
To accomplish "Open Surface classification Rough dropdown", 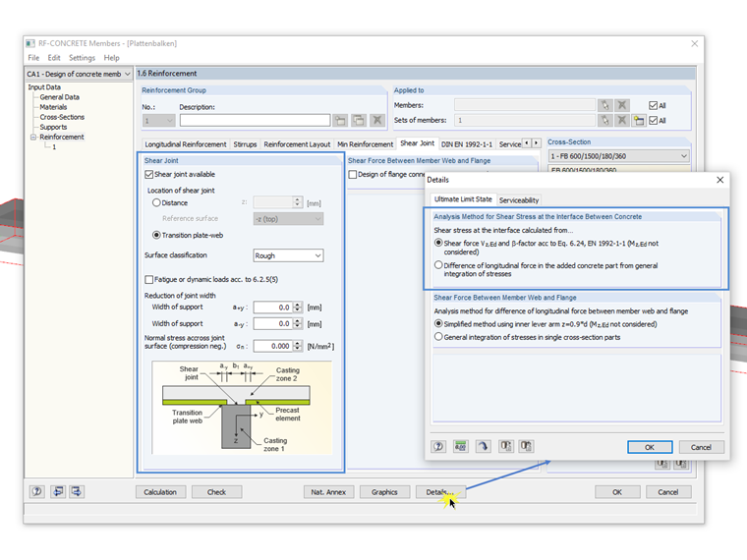I will (x=288, y=255).
